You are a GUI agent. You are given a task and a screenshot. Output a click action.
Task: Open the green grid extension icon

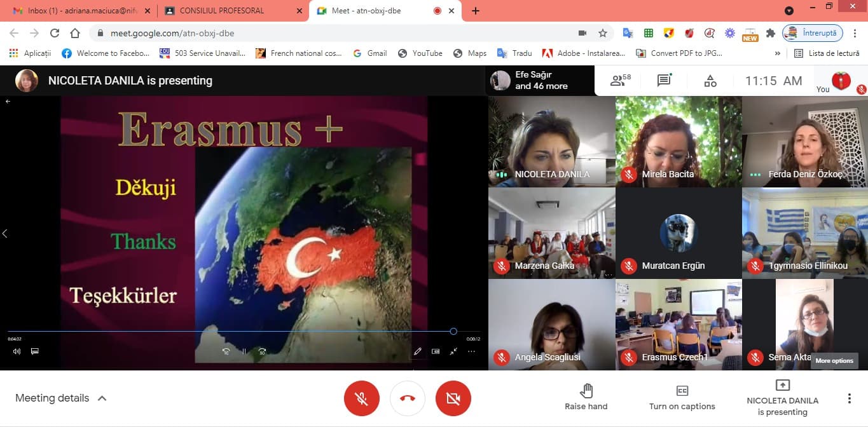point(649,33)
